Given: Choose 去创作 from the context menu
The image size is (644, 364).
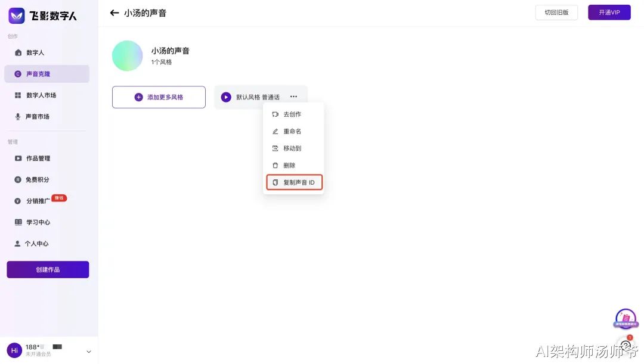Looking at the screenshot, I should 292,114.
